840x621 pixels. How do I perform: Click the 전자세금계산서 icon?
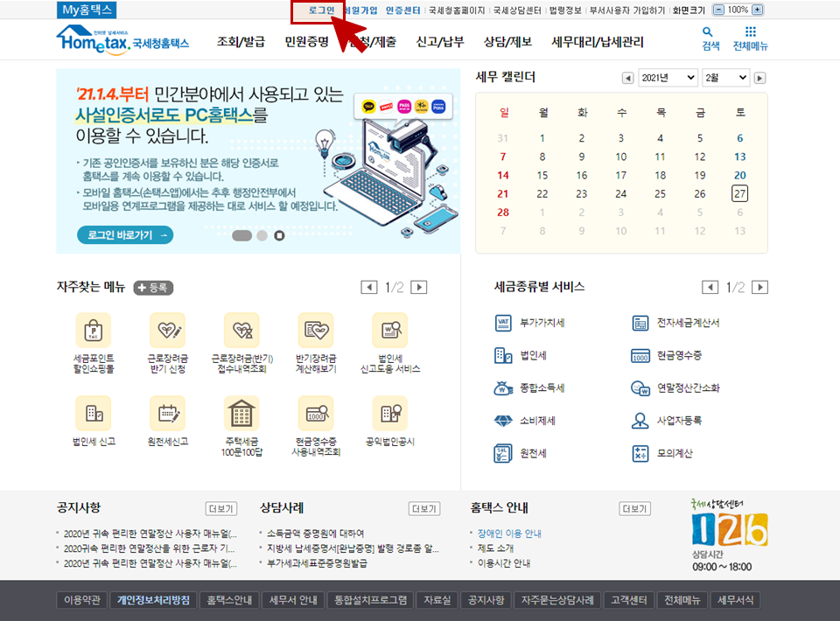pos(640,323)
